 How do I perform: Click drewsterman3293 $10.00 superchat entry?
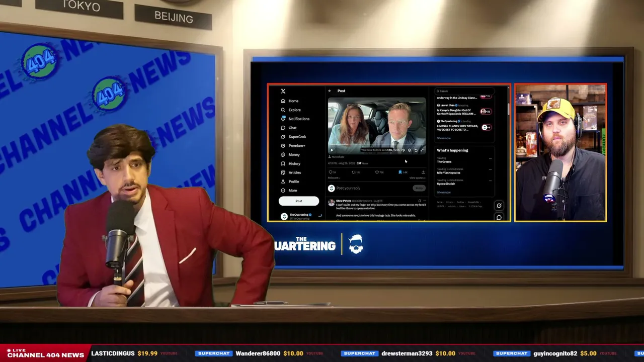pyautogui.click(x=409, y=353)
